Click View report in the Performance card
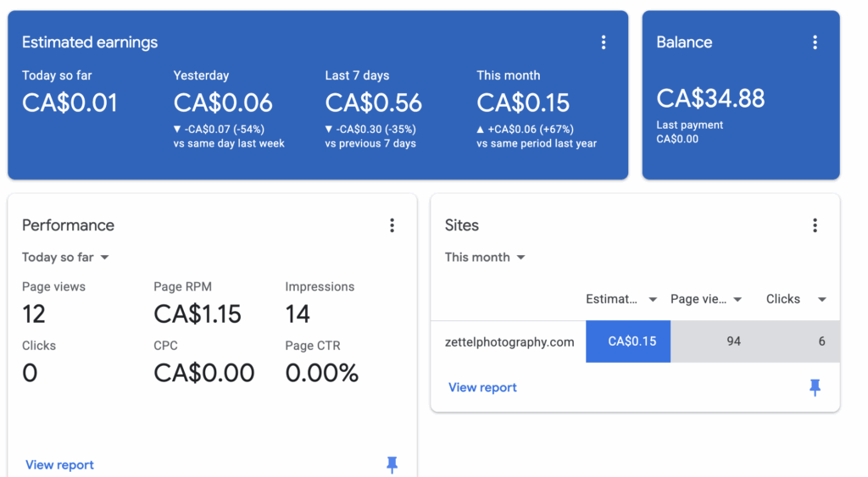 pos(59,465)
